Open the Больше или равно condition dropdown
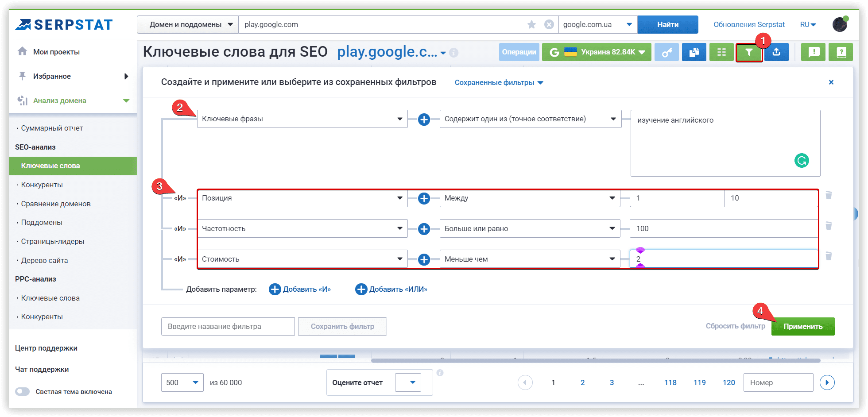This screenshot has height=417, width=868. [530, 229]
